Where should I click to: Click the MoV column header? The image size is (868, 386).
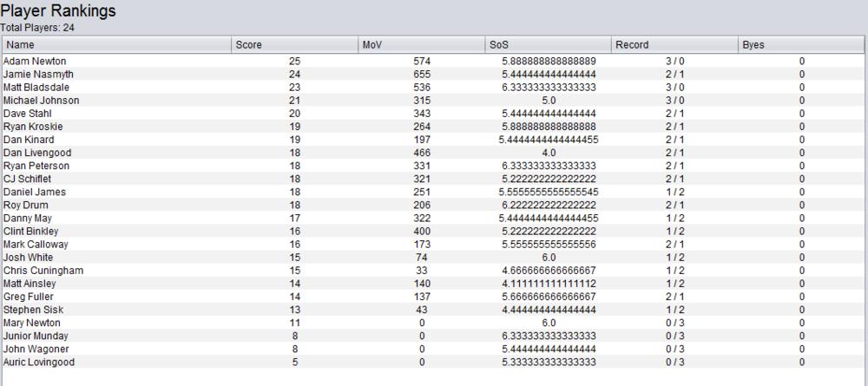[x=421, y=45]
